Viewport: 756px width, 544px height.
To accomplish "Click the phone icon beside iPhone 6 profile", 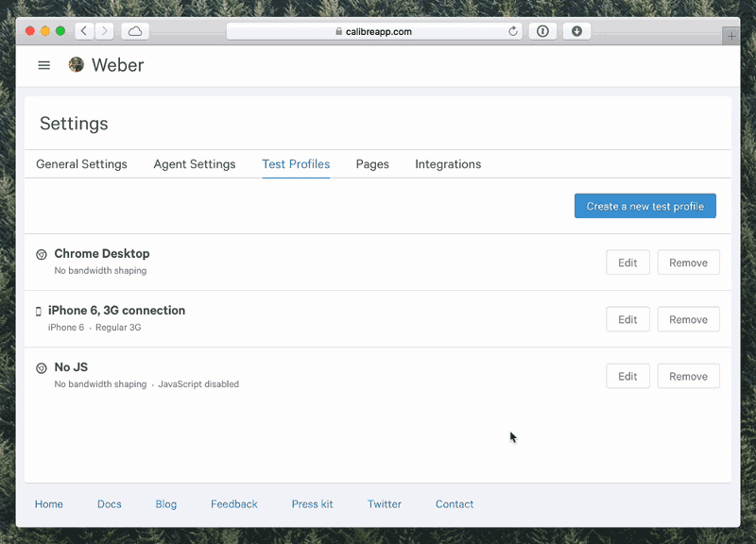I will click(39, 311).
